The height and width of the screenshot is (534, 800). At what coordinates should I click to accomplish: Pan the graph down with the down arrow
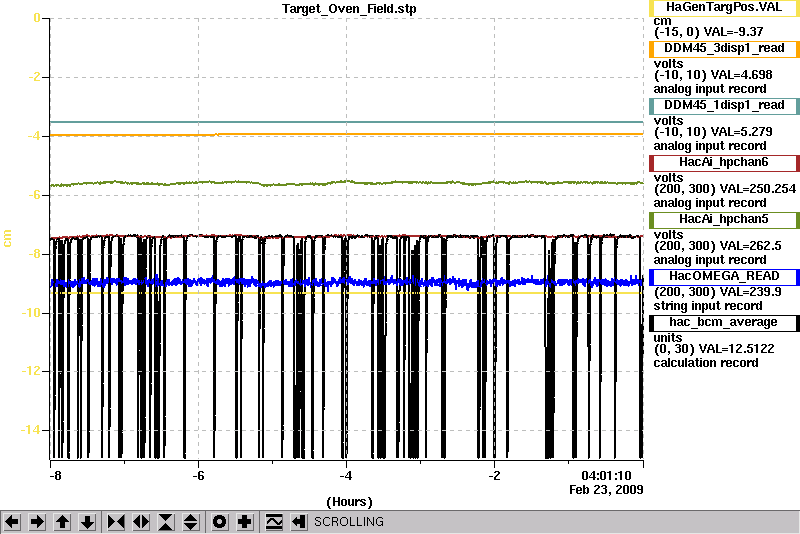88,522
